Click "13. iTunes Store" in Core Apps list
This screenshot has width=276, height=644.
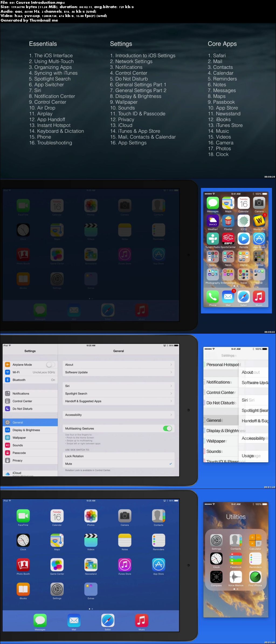225,125
